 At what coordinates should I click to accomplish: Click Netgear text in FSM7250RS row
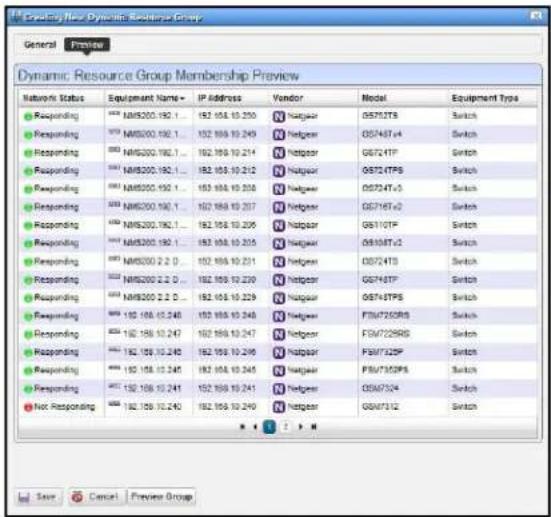click(303, 316)
